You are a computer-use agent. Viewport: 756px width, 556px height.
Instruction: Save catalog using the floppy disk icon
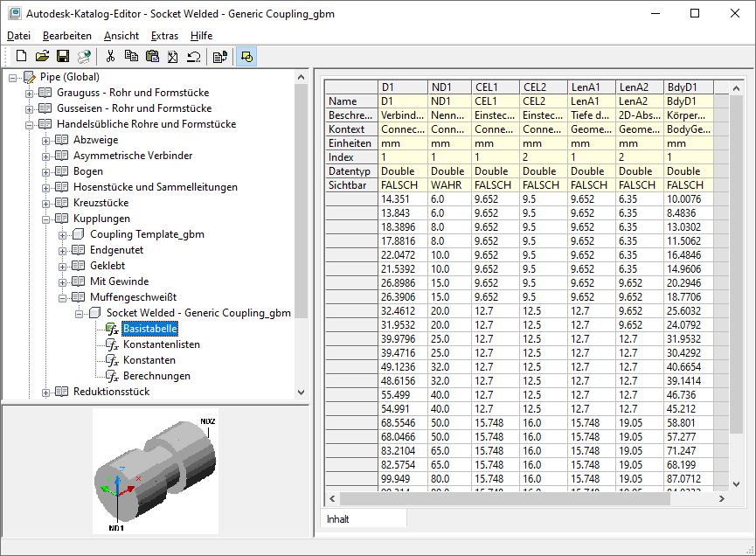point(63,56)
